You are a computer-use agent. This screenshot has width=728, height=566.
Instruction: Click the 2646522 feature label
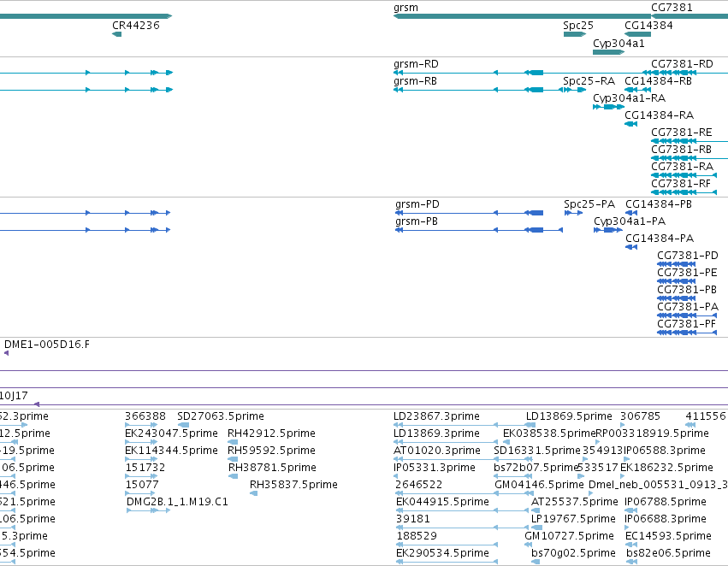tap(419, 485)
